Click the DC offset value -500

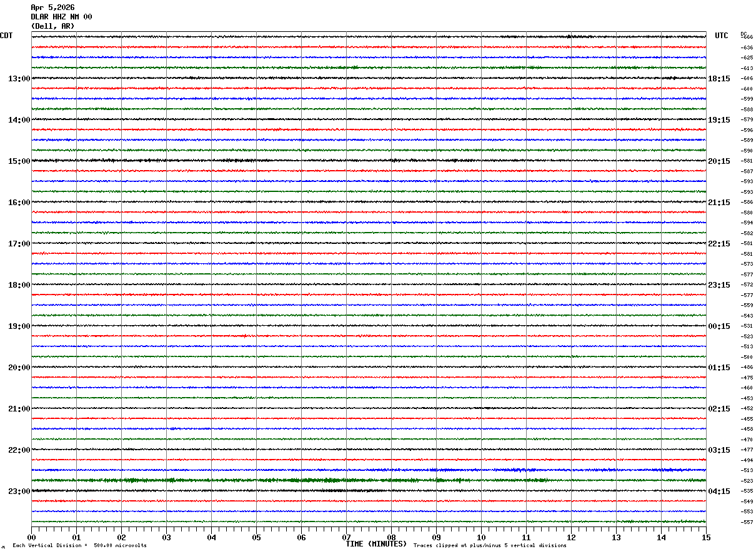[747, 357]
